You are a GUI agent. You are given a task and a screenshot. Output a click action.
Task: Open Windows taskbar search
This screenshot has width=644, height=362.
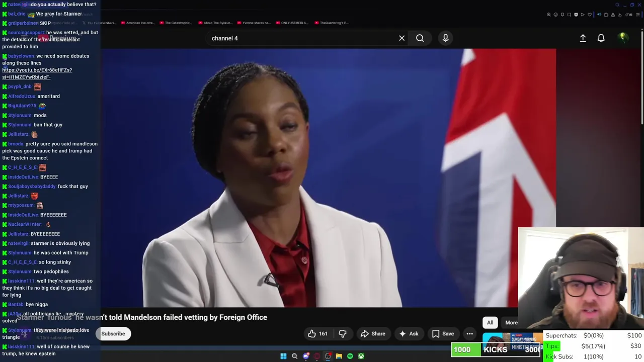pyautogui.click(x=294, y=356)
